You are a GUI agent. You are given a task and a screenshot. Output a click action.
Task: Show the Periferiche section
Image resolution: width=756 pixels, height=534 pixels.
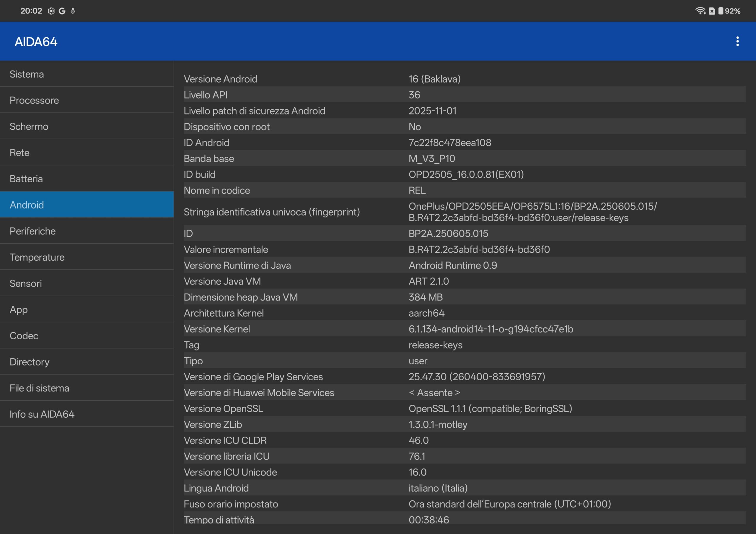[x=87, y=231]
